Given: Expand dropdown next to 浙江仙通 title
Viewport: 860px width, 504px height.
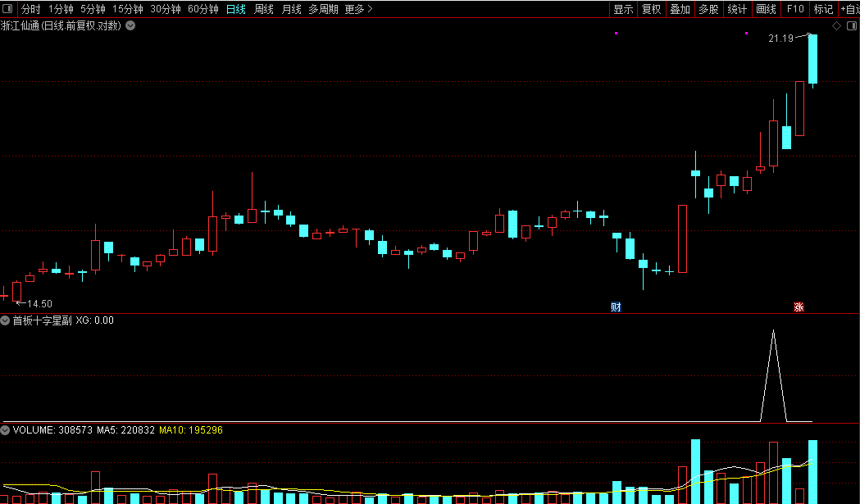Looking at the screenshot, I should (130, 25).
